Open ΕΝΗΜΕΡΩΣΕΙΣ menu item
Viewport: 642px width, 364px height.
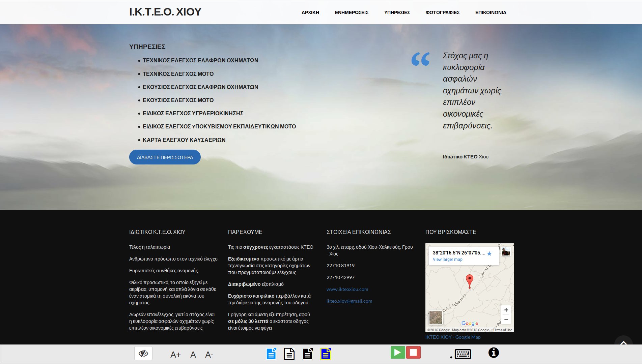click(352, 12)
